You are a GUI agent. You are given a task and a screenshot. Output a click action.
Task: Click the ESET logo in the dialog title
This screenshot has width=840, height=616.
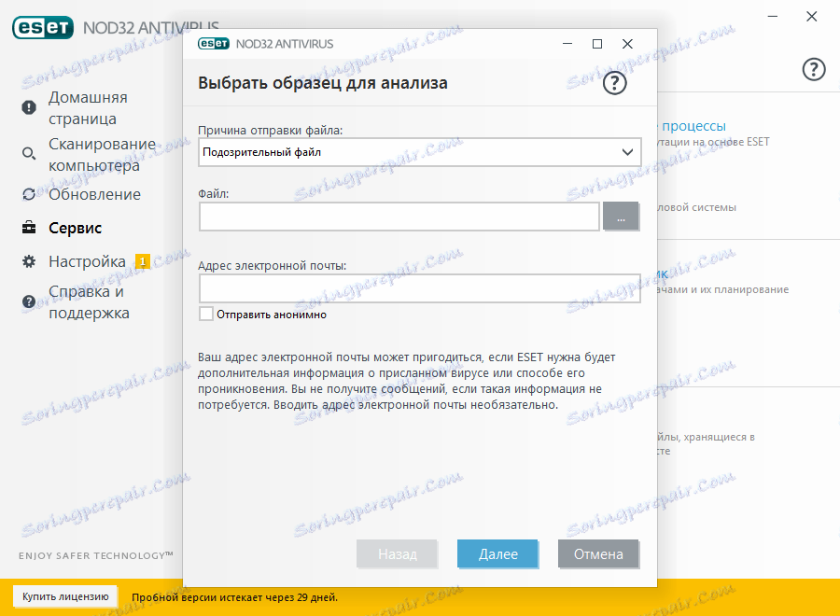pyautogui.click(x=214, y=44)
